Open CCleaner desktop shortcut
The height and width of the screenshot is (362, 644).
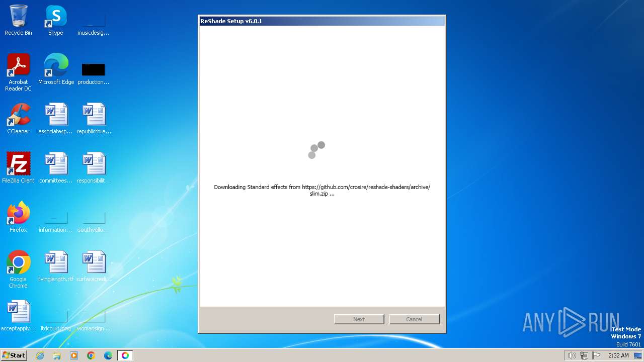18,119
